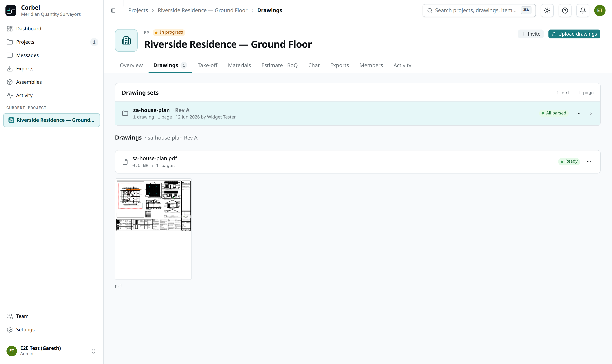Open the help question mark icon

(x=565, y=11)
